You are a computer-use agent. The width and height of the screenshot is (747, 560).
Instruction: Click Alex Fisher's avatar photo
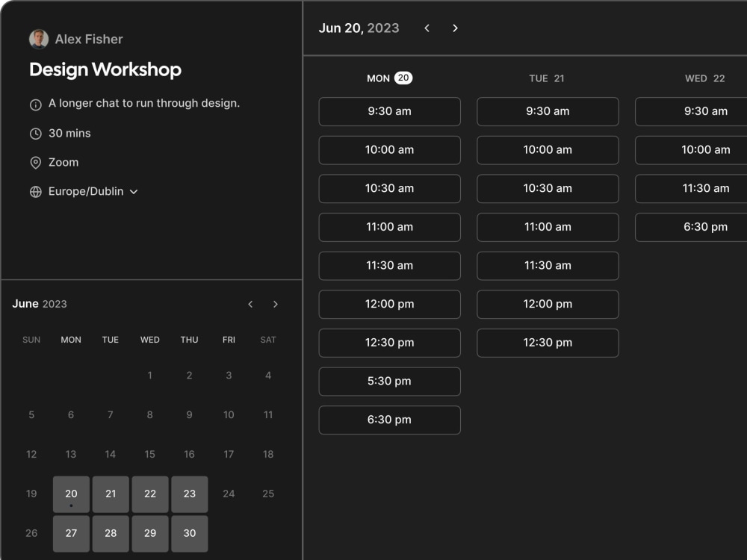click(x=39, y=39)
